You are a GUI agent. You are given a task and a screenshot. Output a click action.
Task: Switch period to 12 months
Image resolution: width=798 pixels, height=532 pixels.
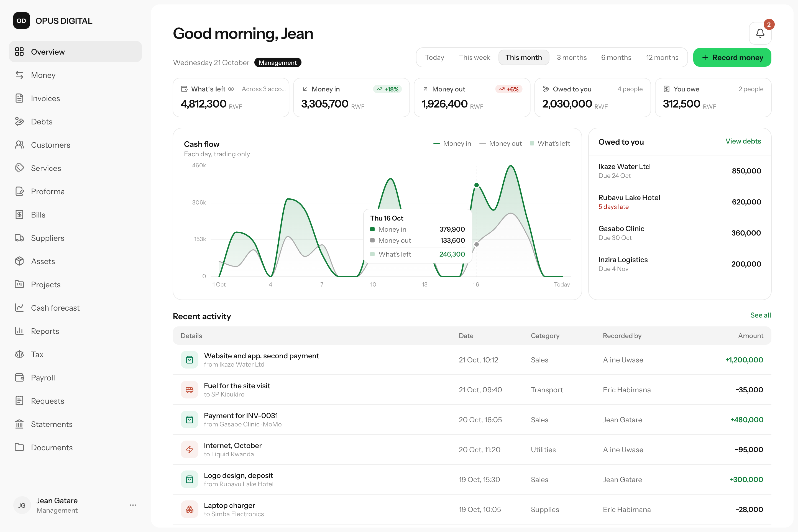pyautogui.click(x=662, y=57)
